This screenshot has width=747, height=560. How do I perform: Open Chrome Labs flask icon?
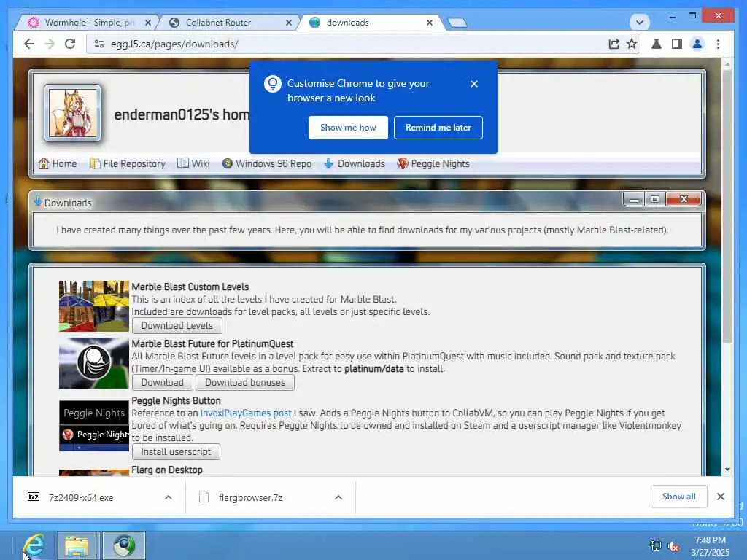[657, 44]
